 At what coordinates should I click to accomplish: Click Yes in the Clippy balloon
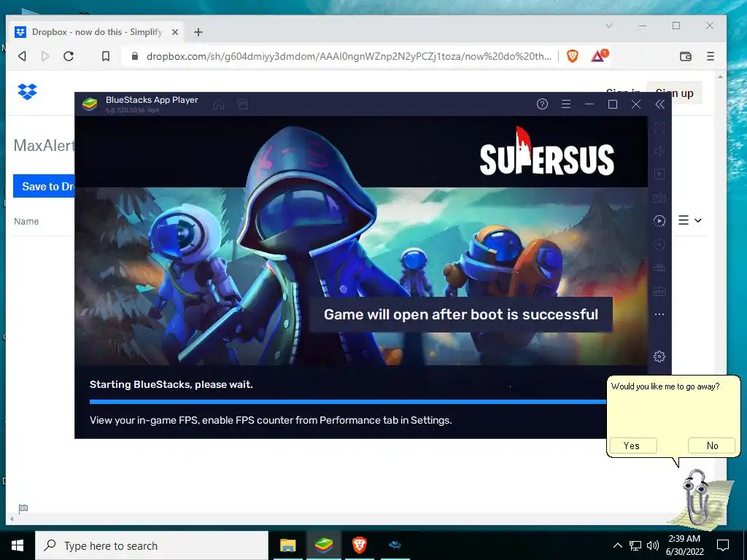[633, 446]
